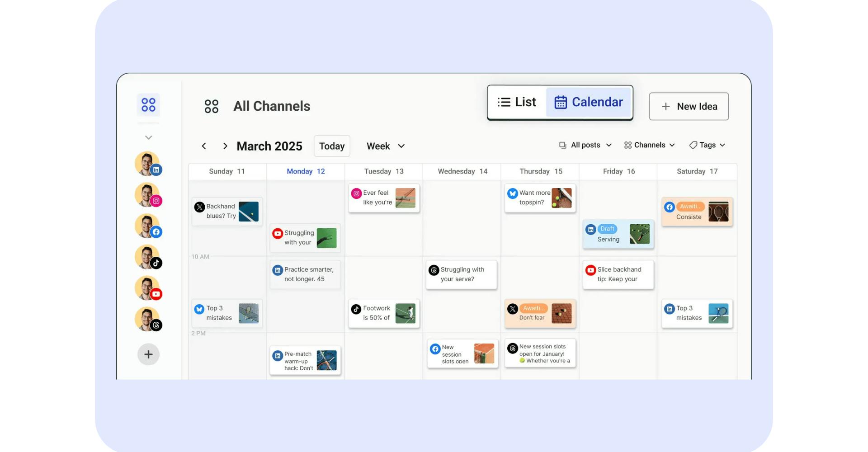Select the Tuesday 13 column header
The width and height of the screenshot is (868, 452).
(384, 171)
